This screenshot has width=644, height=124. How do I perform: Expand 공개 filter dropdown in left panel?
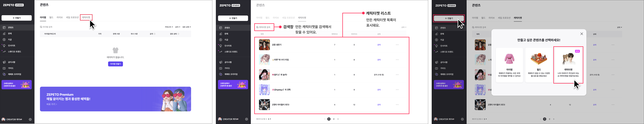(x=177, y=27)
